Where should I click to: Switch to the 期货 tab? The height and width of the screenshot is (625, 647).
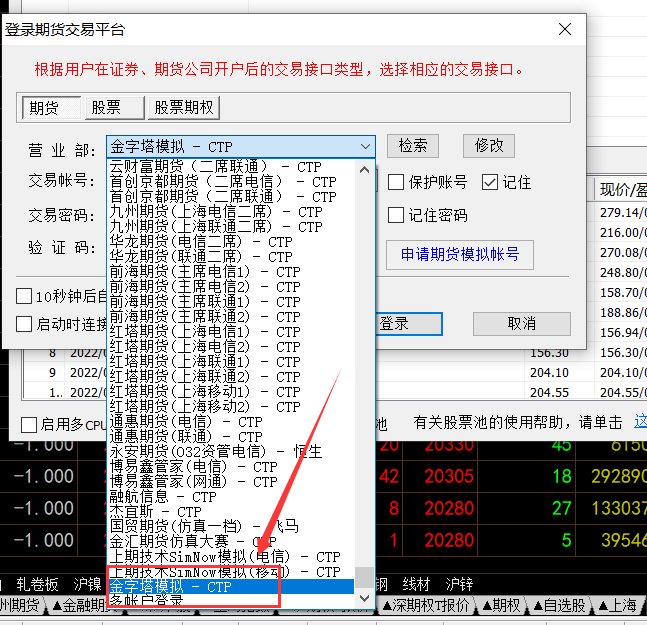(51, 108)
